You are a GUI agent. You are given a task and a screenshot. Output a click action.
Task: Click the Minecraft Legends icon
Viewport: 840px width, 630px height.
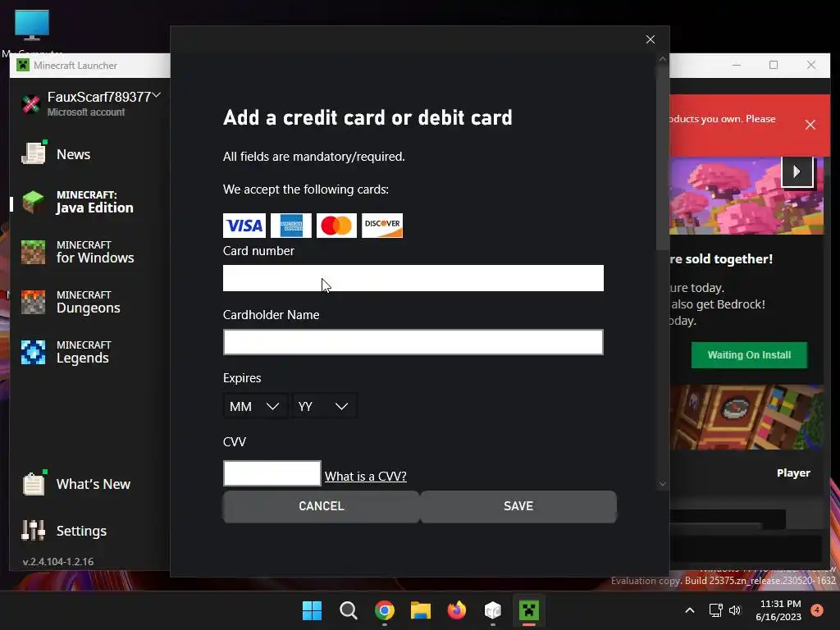(x=33, y=353)
